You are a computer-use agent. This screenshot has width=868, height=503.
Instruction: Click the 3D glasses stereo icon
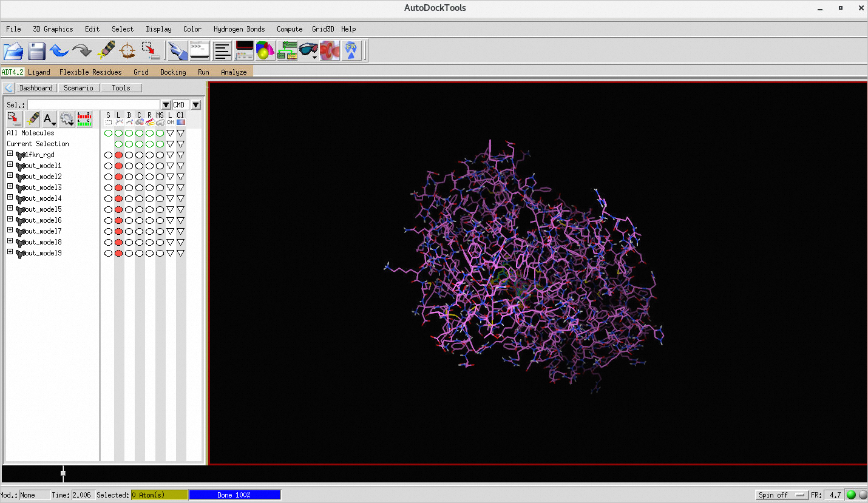coord(308,50)
